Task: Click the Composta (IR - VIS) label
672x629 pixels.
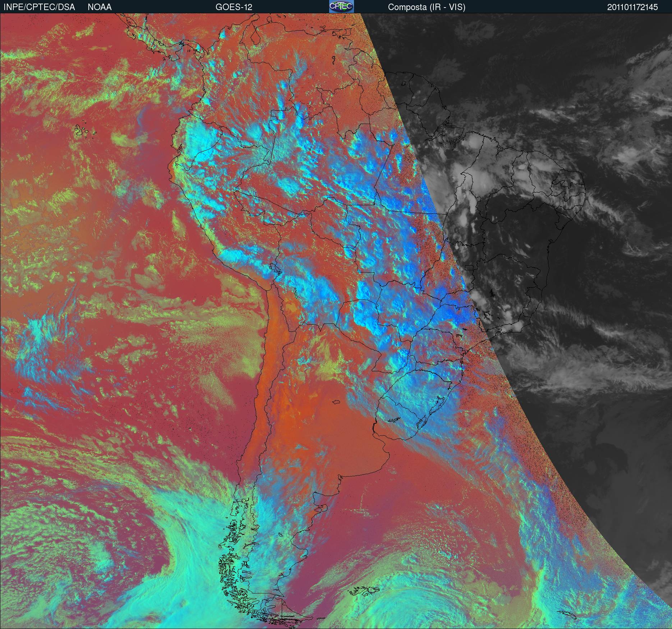Action: coord(427,7)
